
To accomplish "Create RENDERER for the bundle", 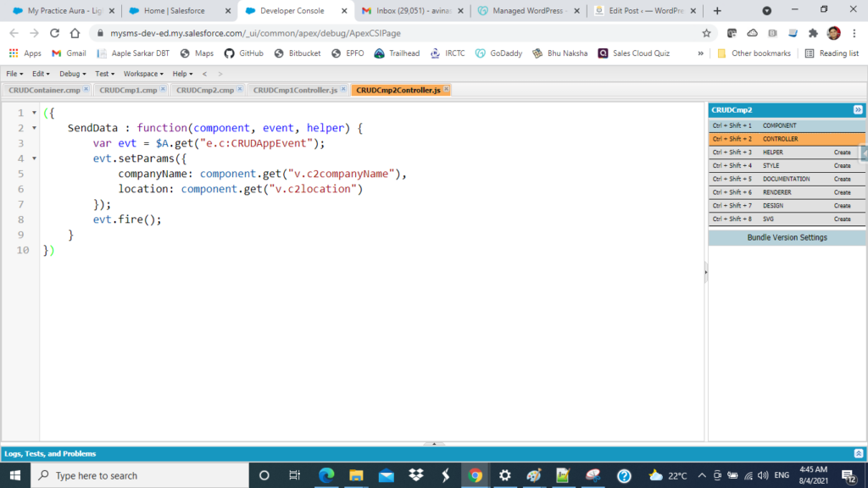I will pos(842,192).
